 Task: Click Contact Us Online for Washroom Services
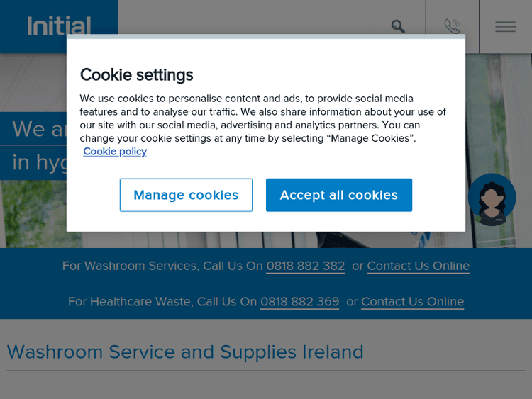click(x=418, y=266)
